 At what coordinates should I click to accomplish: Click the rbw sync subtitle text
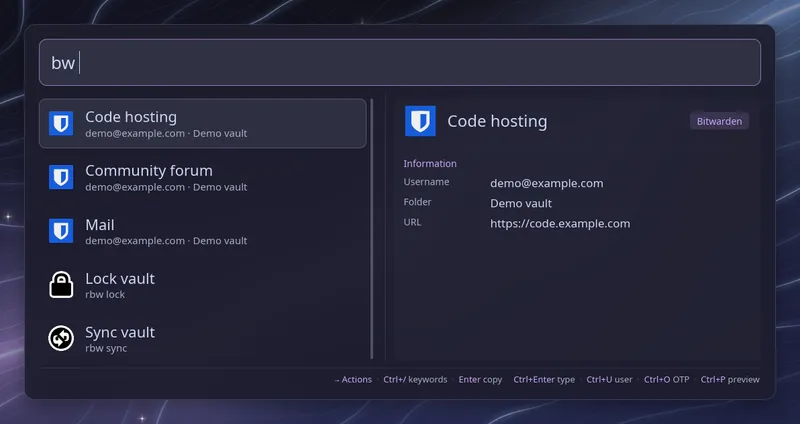[106, 348]
